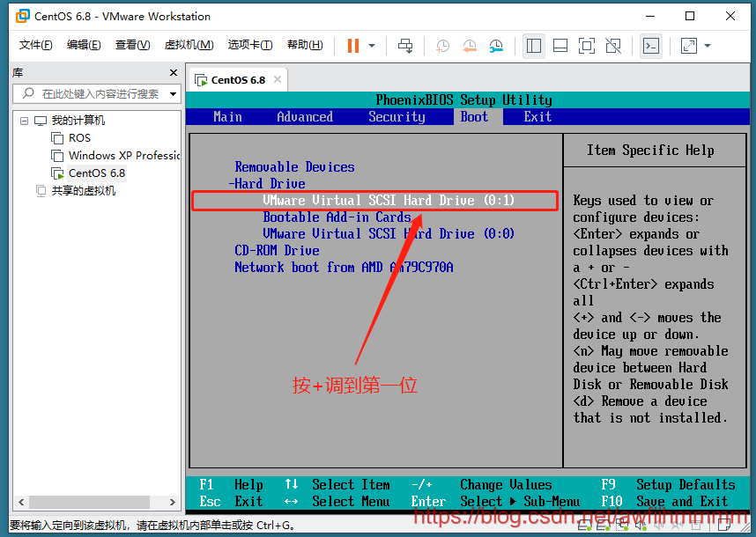Screen dimensions: 756x537
Task: Select the ROS virtual machine
Action: click(x=79, y=138)
